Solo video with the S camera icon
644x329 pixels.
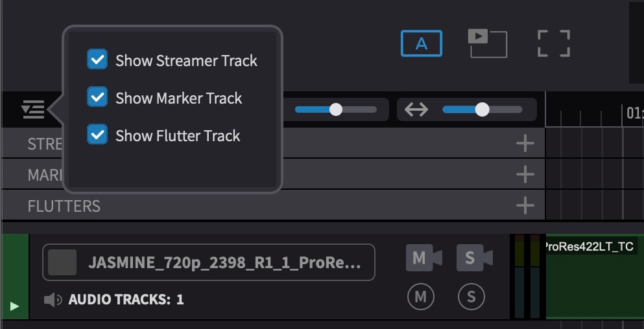pyautogui.click(x=474, y=258)
